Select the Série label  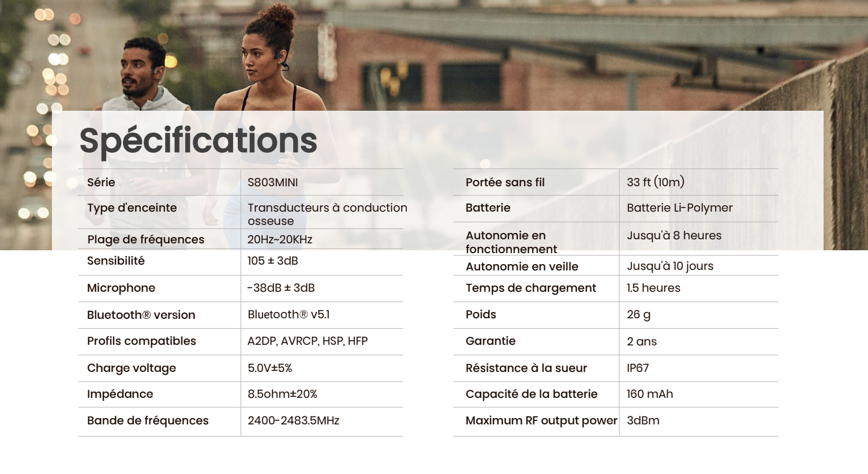[x=101, y=182]
